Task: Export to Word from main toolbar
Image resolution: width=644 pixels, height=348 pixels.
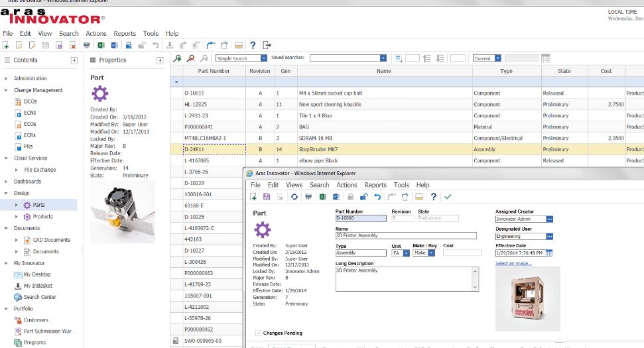Action: point(115,45)
